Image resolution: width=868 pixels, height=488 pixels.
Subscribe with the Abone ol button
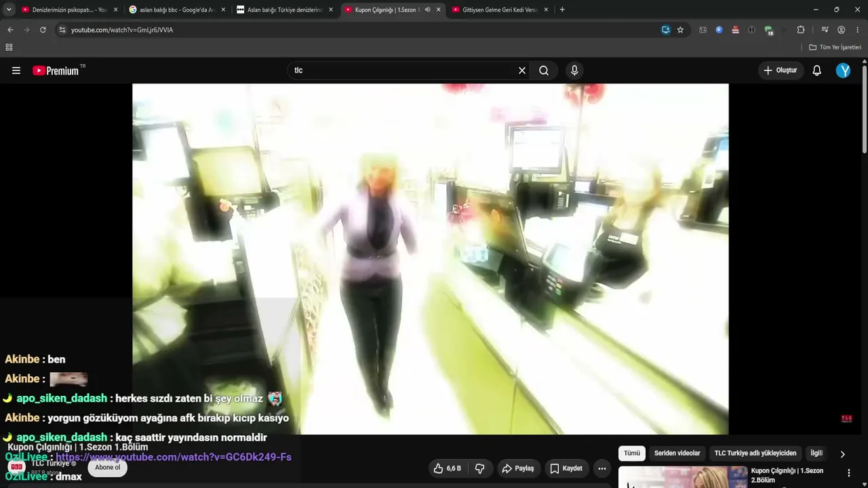tap(107, 468)
